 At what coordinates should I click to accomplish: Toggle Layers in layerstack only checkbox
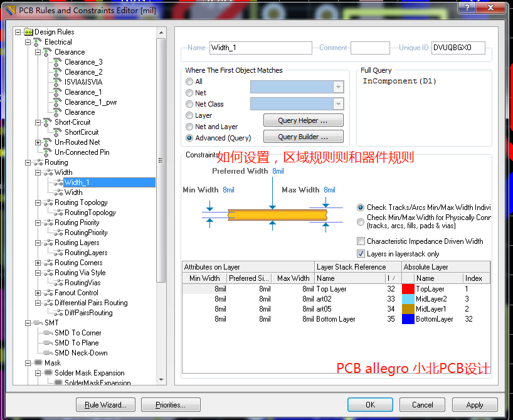tap(361, 254)
